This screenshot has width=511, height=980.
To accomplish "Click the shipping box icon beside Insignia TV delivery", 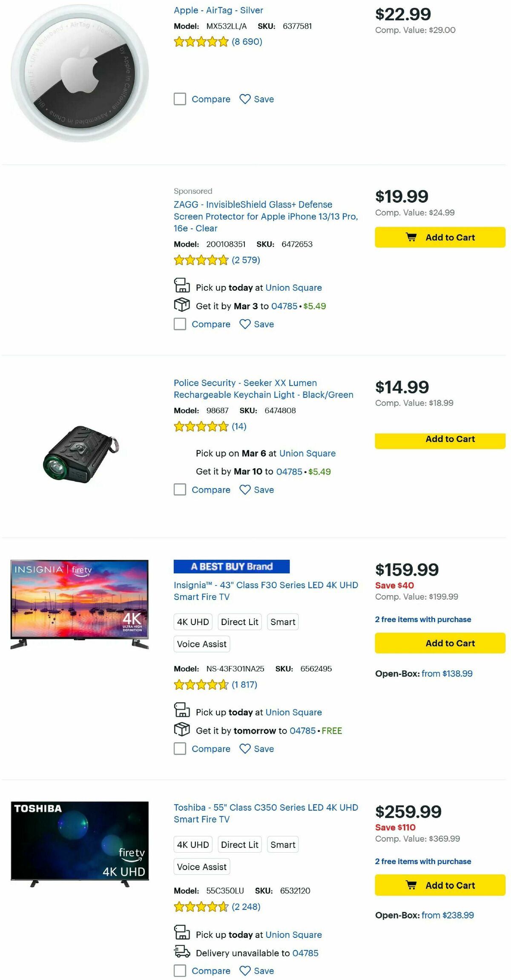I will point(182,730).
